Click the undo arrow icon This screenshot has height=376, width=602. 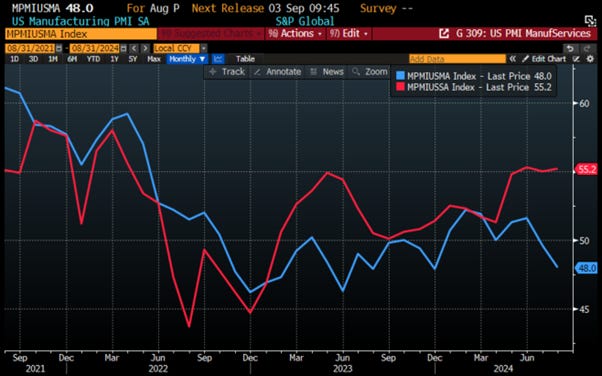570,48
